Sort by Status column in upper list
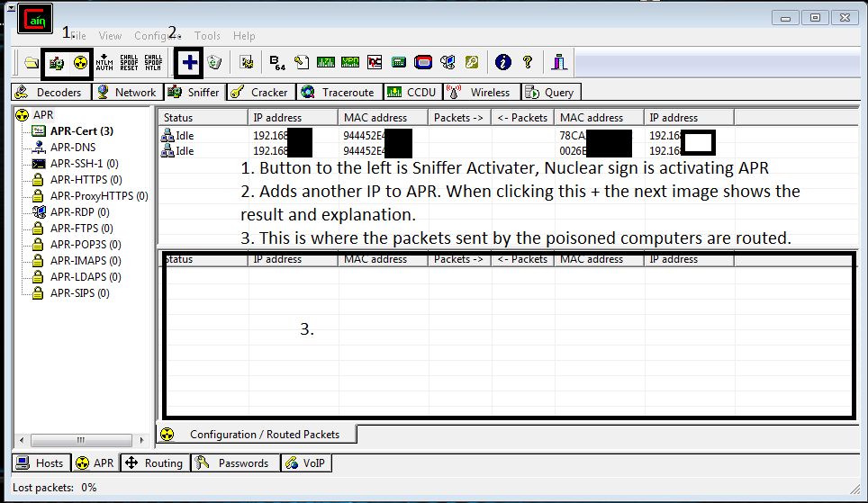Viewport: 868px width, 503px height. [x=203, y=118]
